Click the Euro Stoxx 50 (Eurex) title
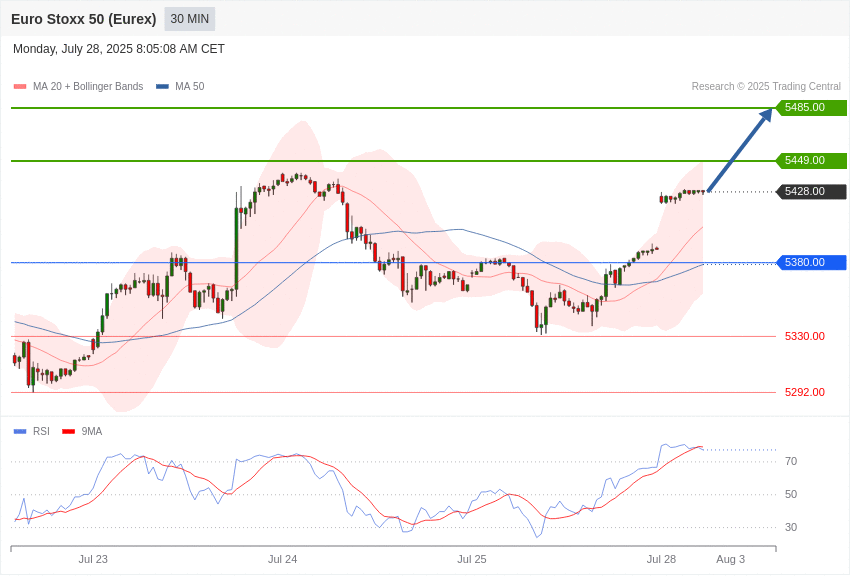The width and height of the screenshot is (850, 576). (x=83, y=19)
